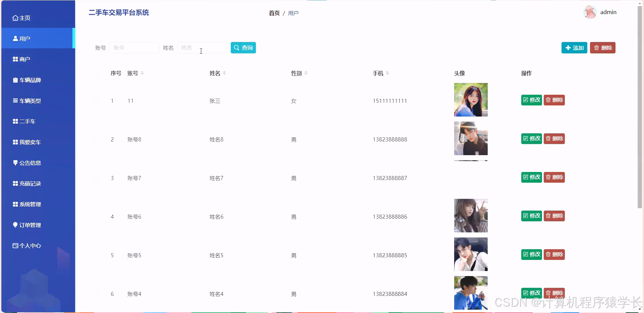
Task: Click 修改 on the 张三 row
Action: pos(531,100)
